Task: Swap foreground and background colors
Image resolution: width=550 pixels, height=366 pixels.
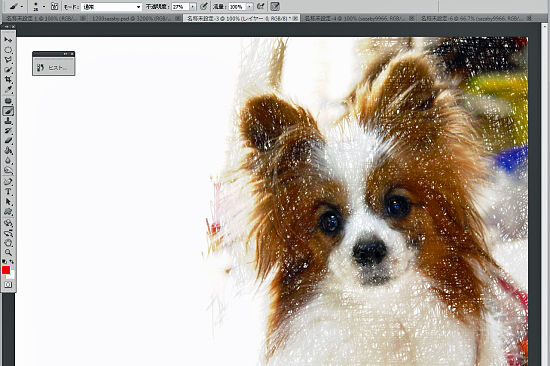Action: (x=12, y=261)
